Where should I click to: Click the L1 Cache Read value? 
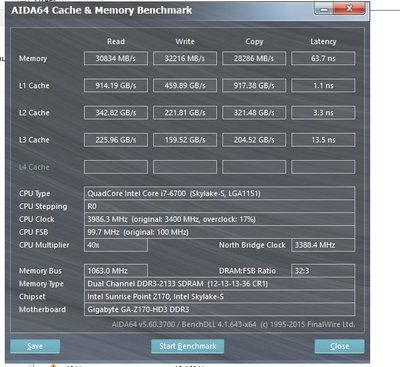click(116, 86)
